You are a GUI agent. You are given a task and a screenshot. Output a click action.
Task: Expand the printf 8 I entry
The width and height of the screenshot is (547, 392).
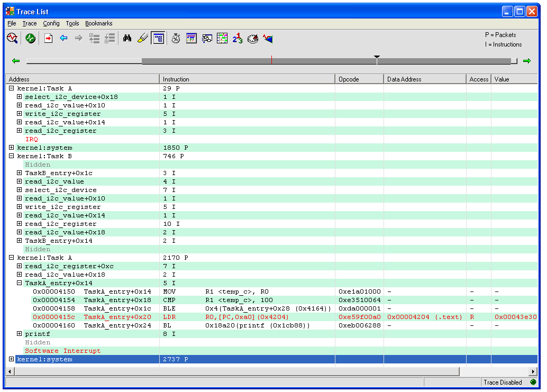pyautogui.click(x=20, y=334)
